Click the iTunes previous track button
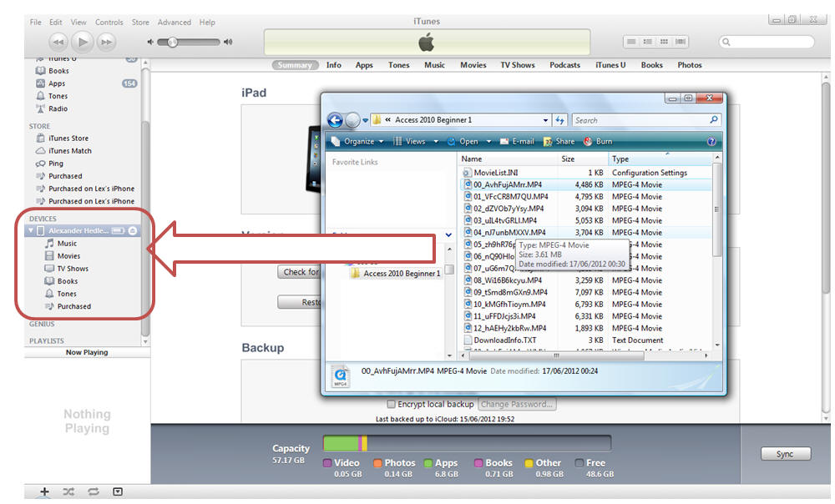The height and width of the screenshot is (504, 835). point(58,42)
